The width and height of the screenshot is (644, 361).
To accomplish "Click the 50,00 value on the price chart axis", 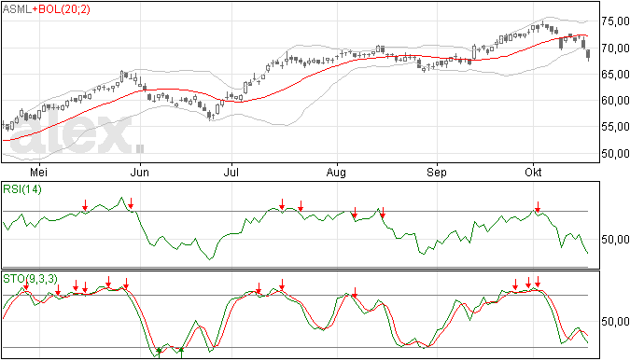I will 615,154.
